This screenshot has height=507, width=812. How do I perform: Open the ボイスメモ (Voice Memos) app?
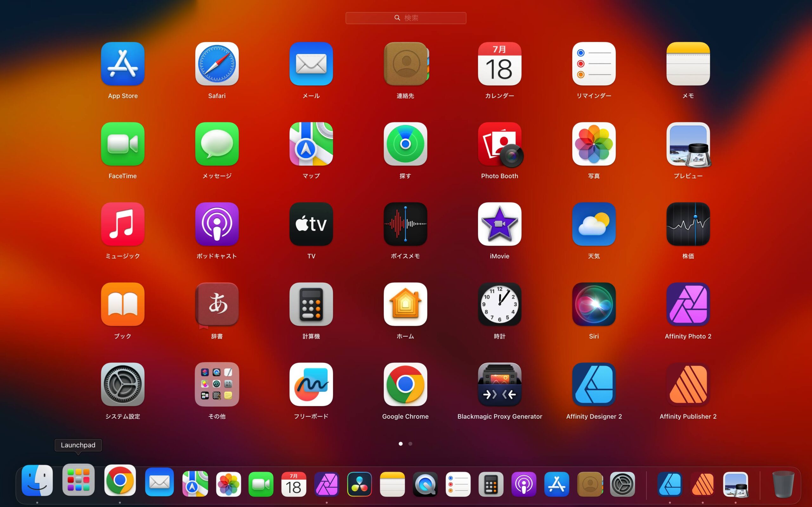405,224
